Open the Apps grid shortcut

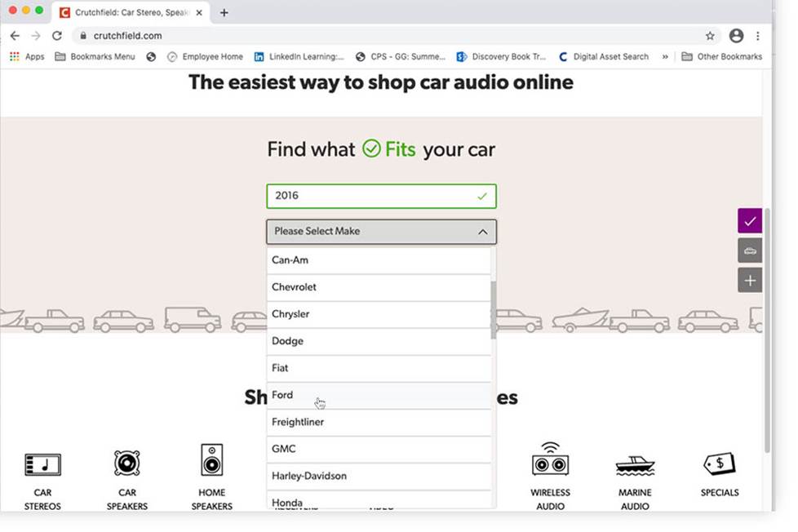coord(27,56)
